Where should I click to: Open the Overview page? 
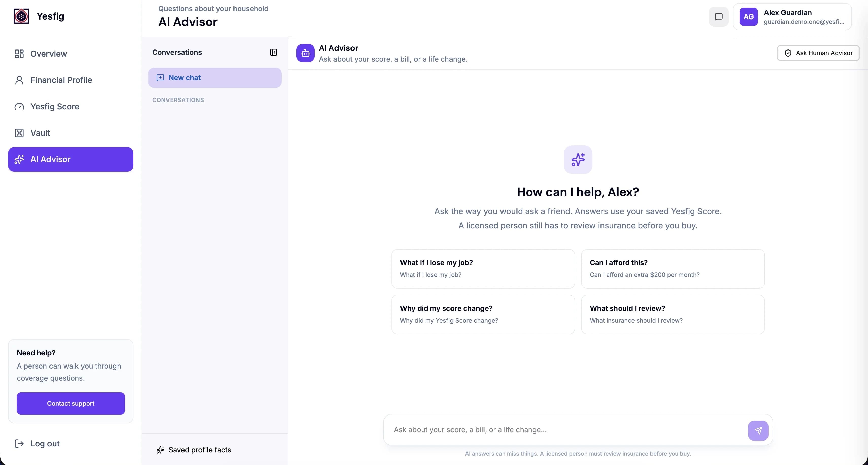[71, 54]
